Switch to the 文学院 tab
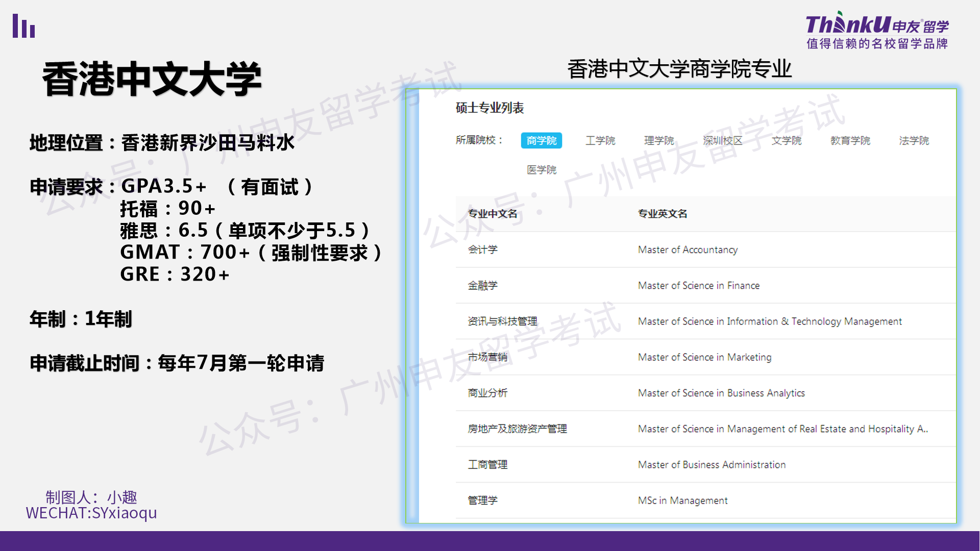 pos(787,140)
